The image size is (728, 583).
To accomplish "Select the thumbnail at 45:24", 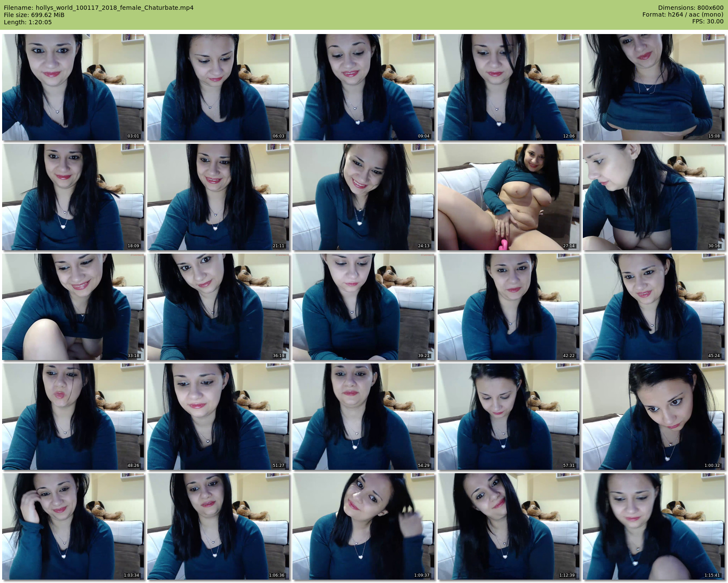I will (654, 307).
